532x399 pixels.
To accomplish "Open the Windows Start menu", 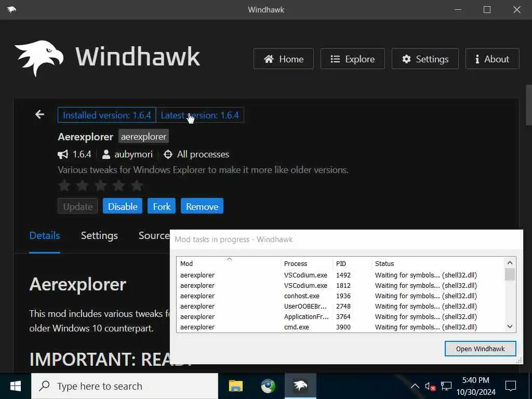I will pos(15,386).
